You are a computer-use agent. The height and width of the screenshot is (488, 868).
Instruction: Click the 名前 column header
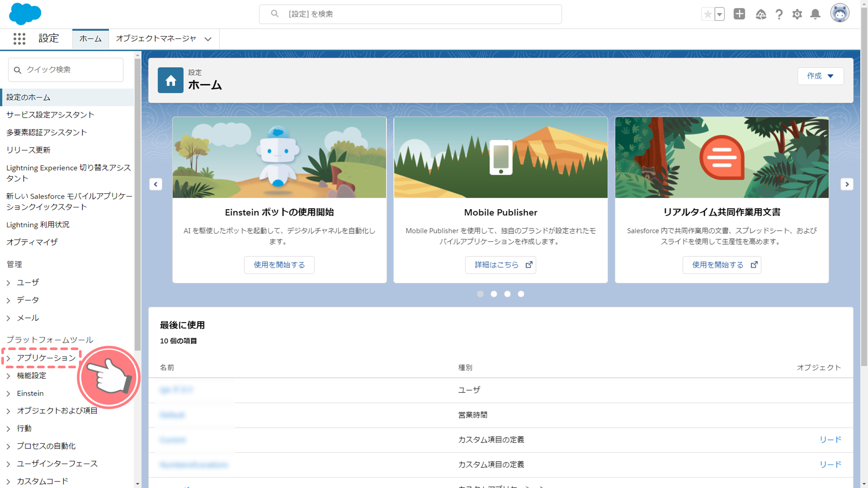pos(167,367)
